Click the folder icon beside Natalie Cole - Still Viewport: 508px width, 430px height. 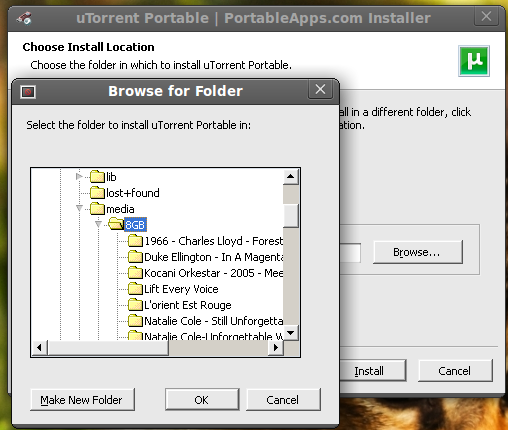135,320
